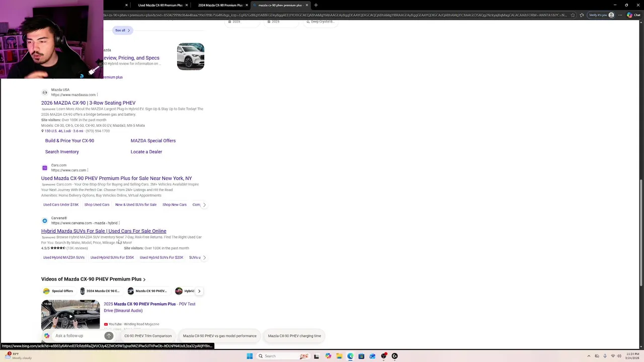
Task: Switch to the 2024 Mazda CX-90 Premium Plus tab
Action: click(220, 5)
